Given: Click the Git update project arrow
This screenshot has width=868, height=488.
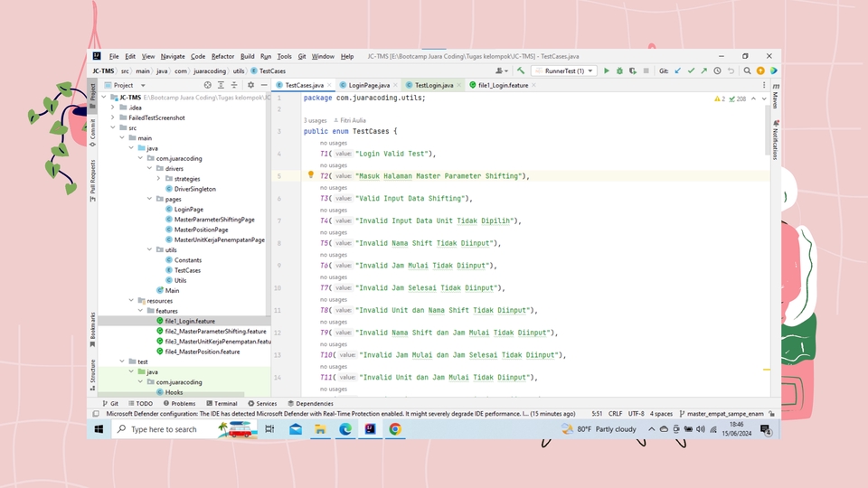Looking at the screenshot, I should point(678,70).
